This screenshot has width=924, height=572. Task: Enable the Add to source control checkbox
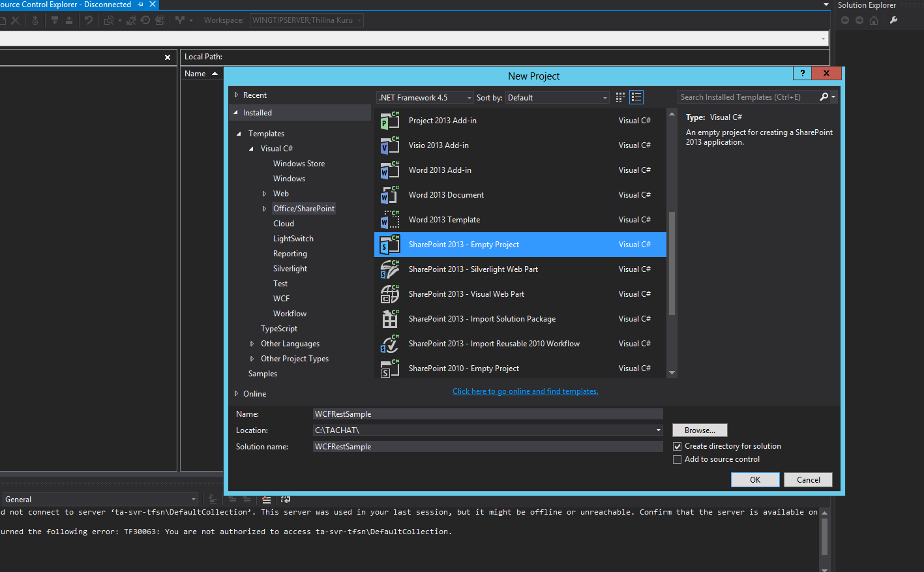(677, 459)
